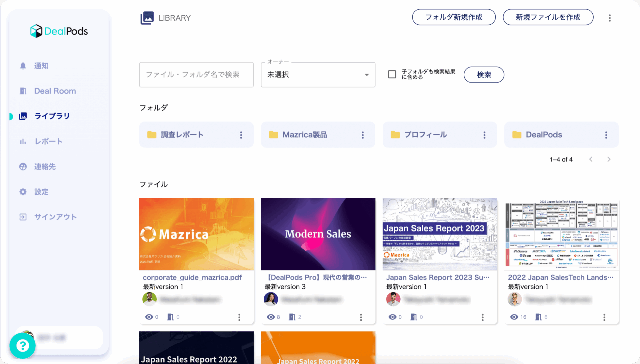Click the 連絡先 contacts icon
The width and height of the screenshot is (640, 364).
coord(23,167)
